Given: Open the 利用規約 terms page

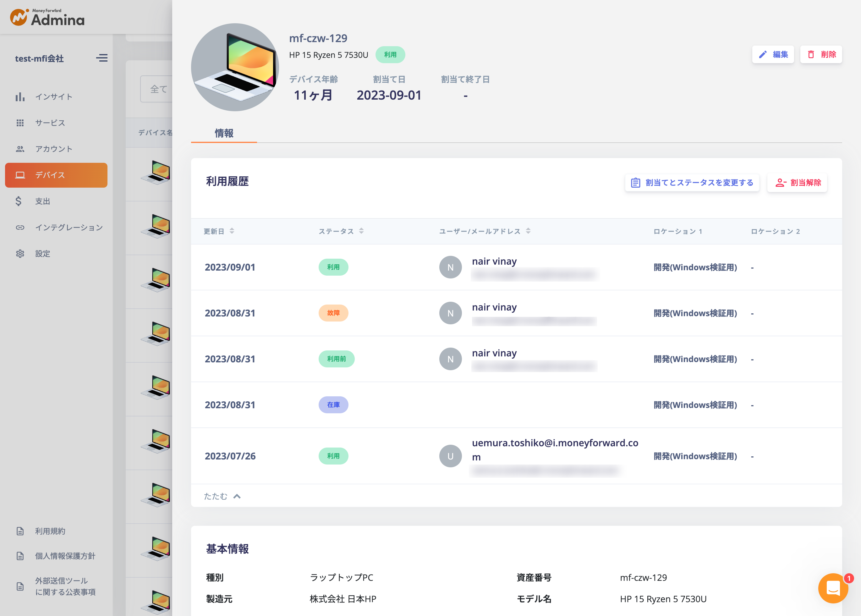Looking at the screenshot, I should tap(50, 531).
